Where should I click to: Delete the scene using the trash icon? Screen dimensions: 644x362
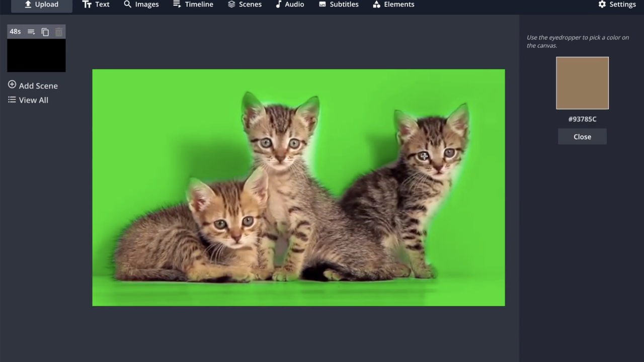(59, 32)
